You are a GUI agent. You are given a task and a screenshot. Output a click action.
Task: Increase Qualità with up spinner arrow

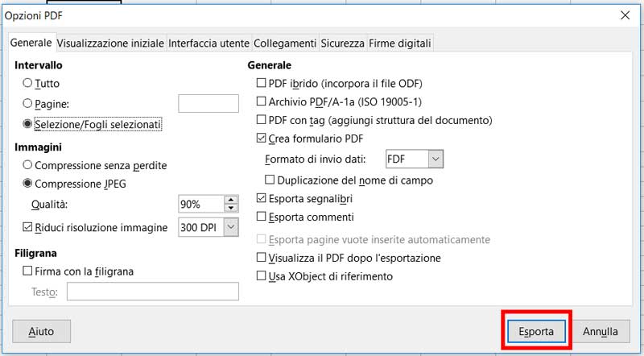coord(231,201)
